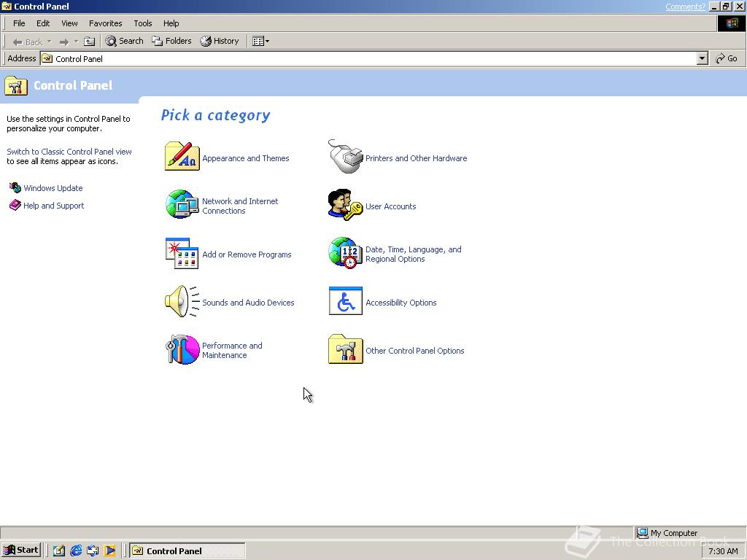Click Add or Remove Programs text link

point(247,254)
